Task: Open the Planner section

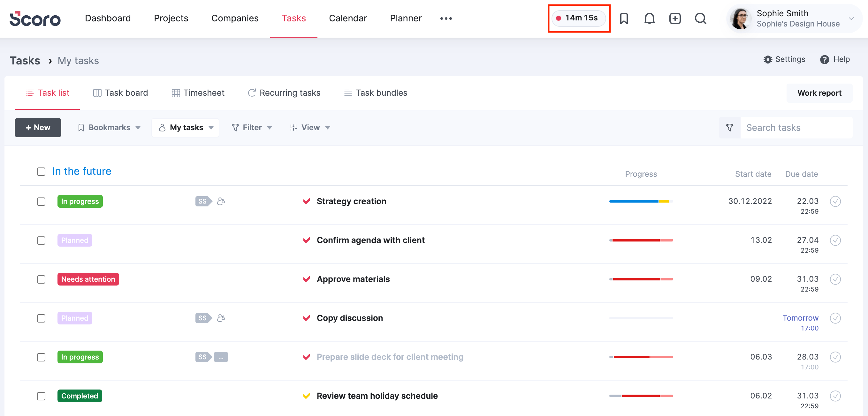Action: (406, 18)
